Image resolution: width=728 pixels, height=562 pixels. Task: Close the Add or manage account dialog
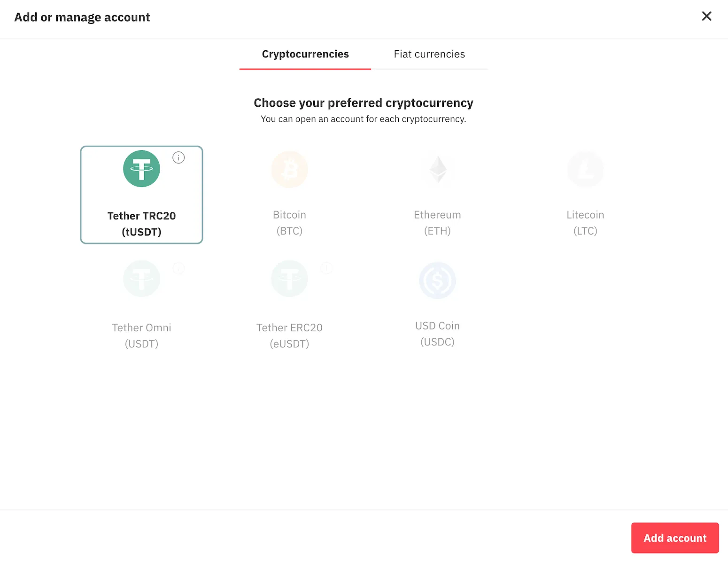[706, 16]
